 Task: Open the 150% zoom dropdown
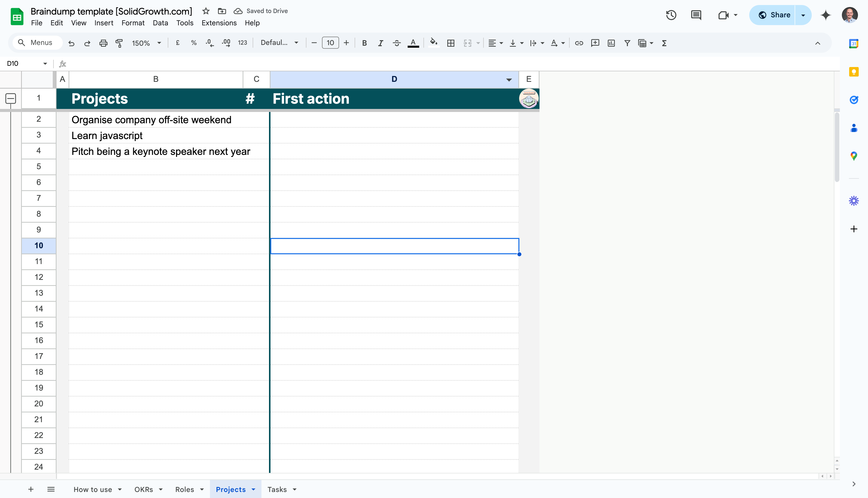pos(146,43)
